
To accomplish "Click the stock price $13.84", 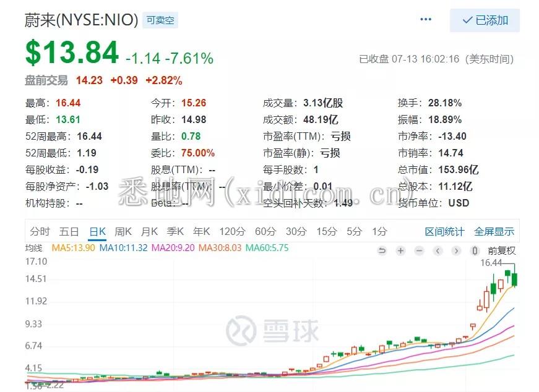I will pyautogui.click(x=72, y=53).
